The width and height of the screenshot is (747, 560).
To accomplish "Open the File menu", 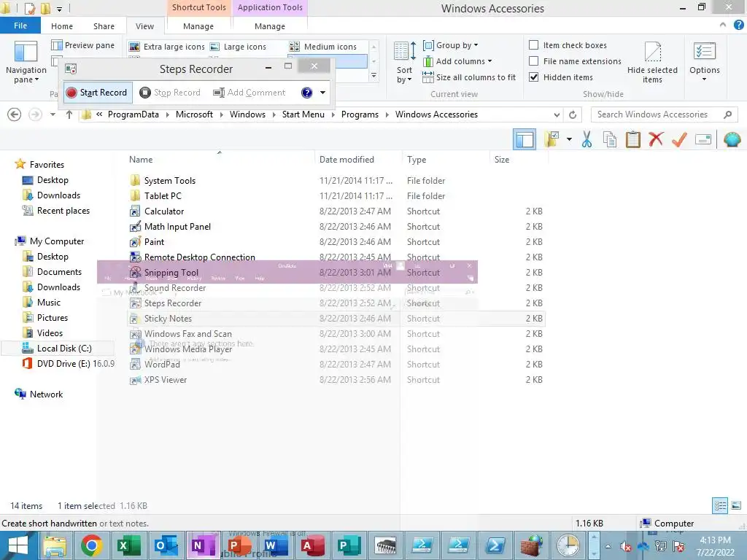I will (x=20, y=26).
